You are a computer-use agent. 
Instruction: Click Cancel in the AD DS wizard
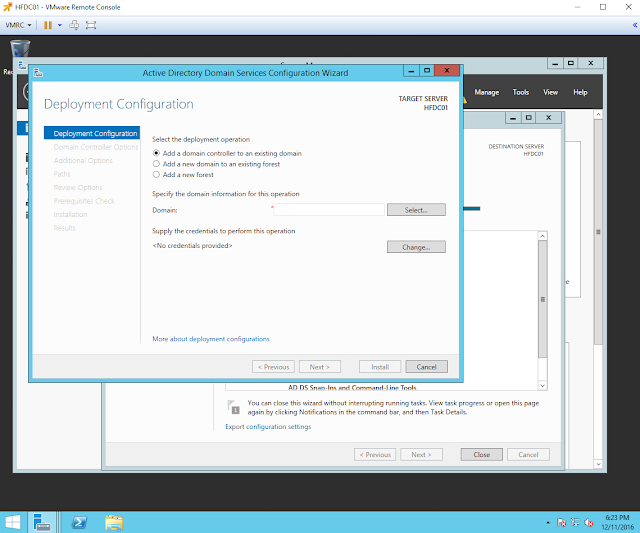pos(427,366)
